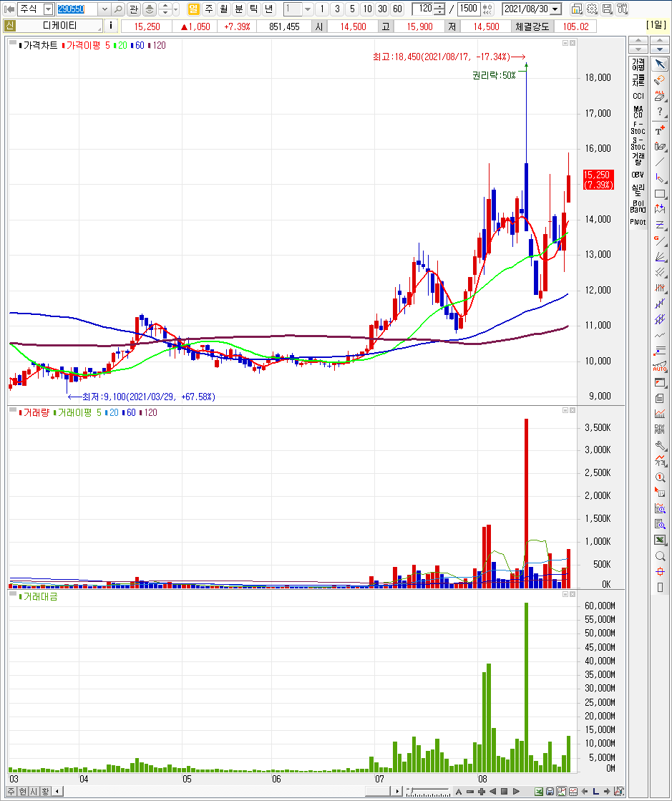Toggle the 일 (daily) period button

[x=193, y=9]
